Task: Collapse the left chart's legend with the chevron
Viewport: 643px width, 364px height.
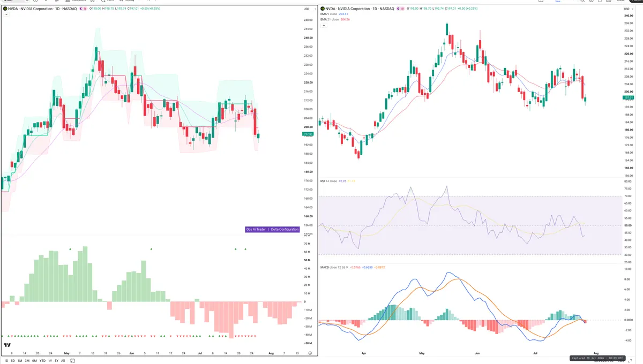Action: (x=6, y=14)
